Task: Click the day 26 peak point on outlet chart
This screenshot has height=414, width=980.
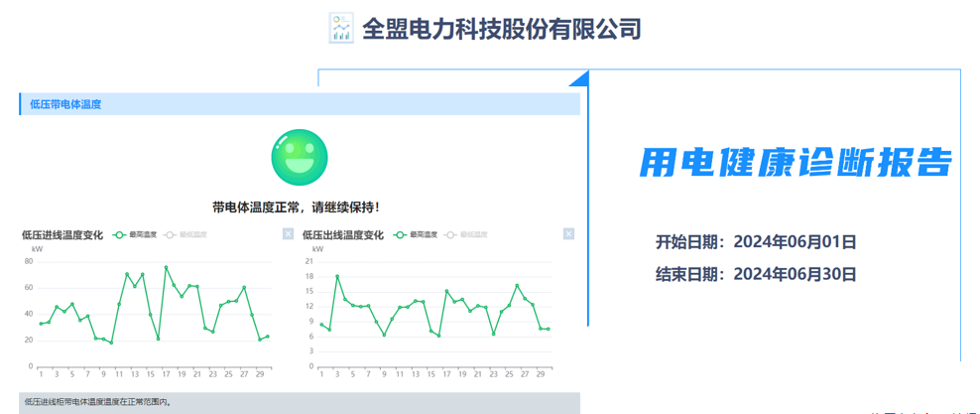Action: (517, 286)
